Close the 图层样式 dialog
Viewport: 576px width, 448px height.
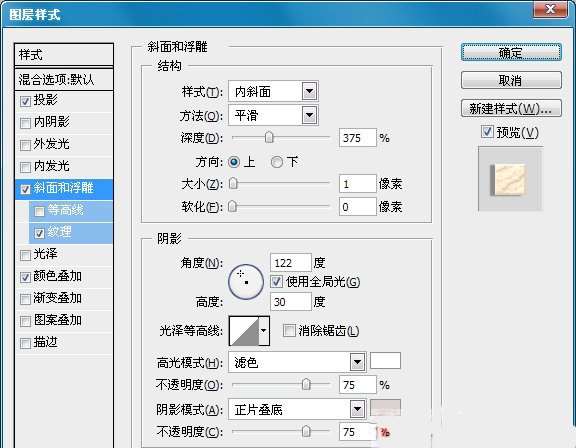550,8
